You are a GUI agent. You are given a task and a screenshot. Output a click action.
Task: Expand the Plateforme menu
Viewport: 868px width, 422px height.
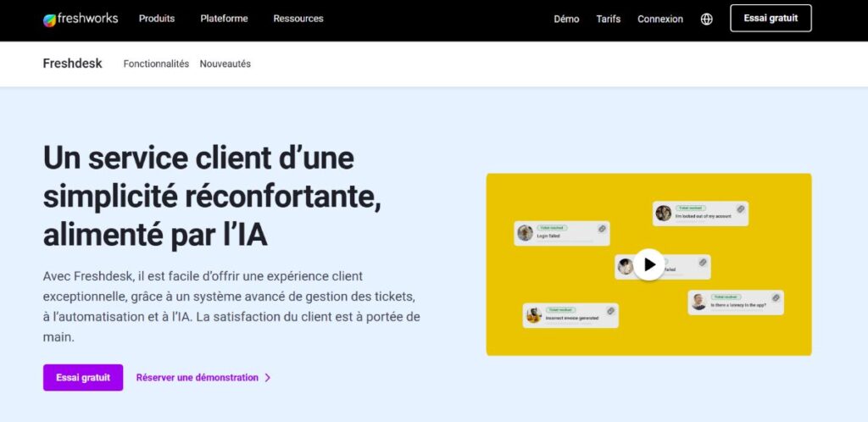(225, 19)
